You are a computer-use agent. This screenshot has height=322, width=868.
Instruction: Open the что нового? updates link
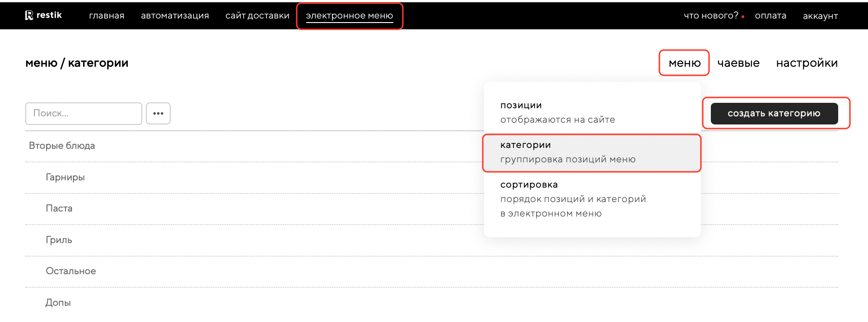click(711, 16)
